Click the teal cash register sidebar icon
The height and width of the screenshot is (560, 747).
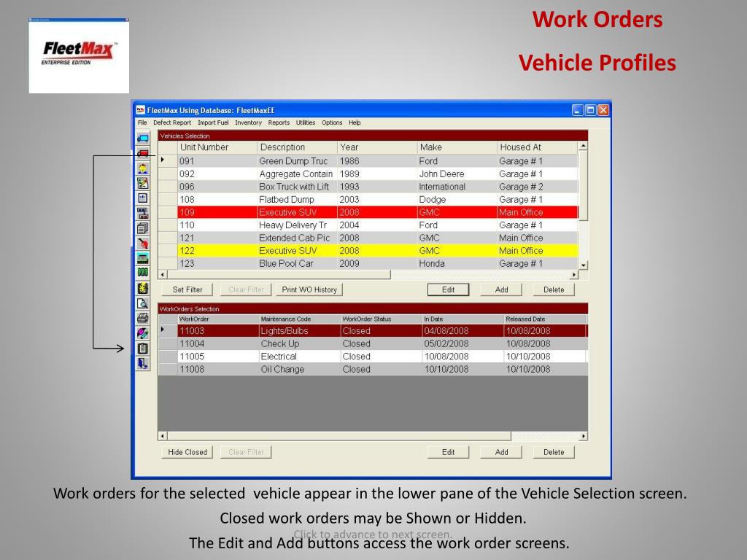point(143,258)
